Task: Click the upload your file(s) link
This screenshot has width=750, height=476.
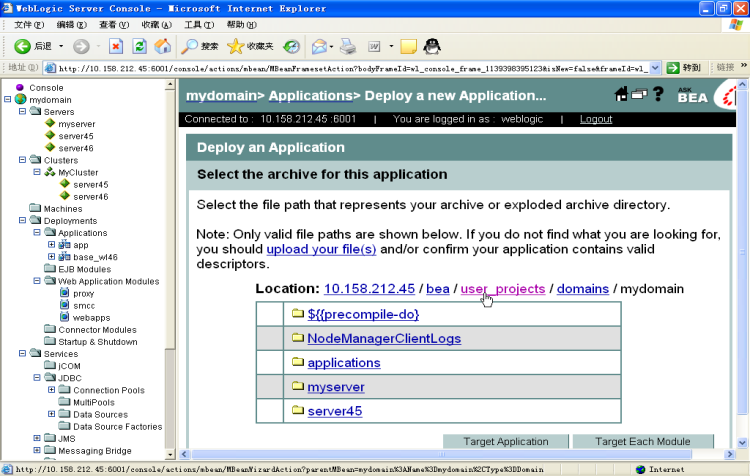Action: (321, 249)
